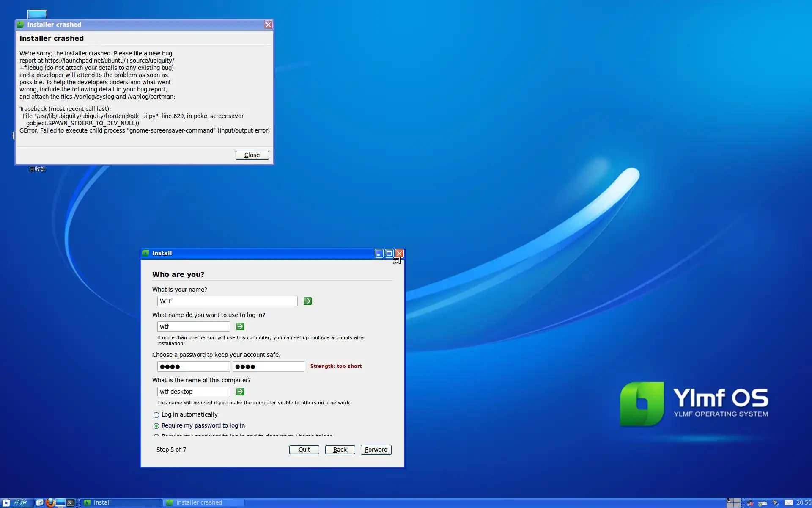Image resolution: width=812 pixels, height=508 pixels.
Task: Go Back to the previous install step
Action: (x=340, y=450)
